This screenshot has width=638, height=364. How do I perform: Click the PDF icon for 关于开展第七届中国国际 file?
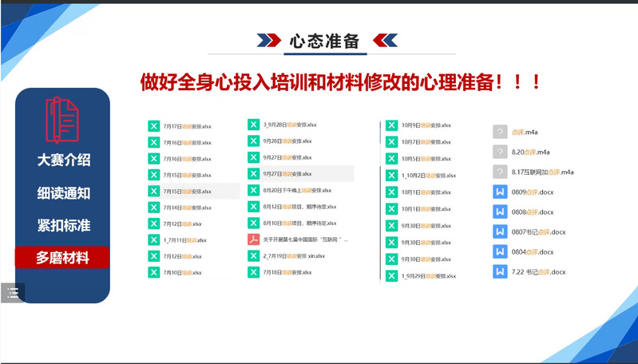coord(253,239)
